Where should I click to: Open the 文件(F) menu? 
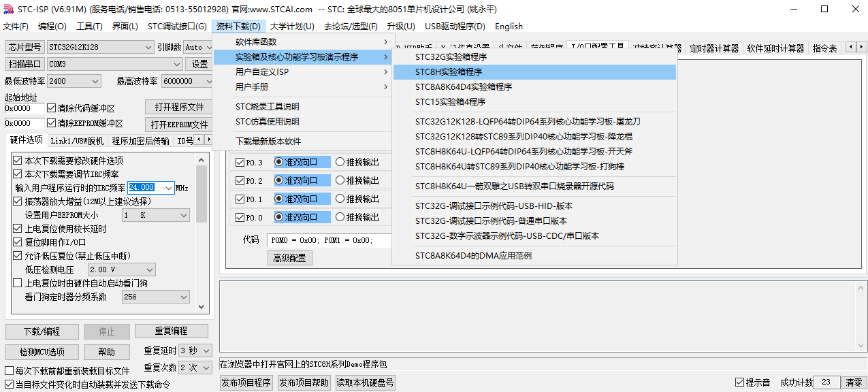click(16, 27)
